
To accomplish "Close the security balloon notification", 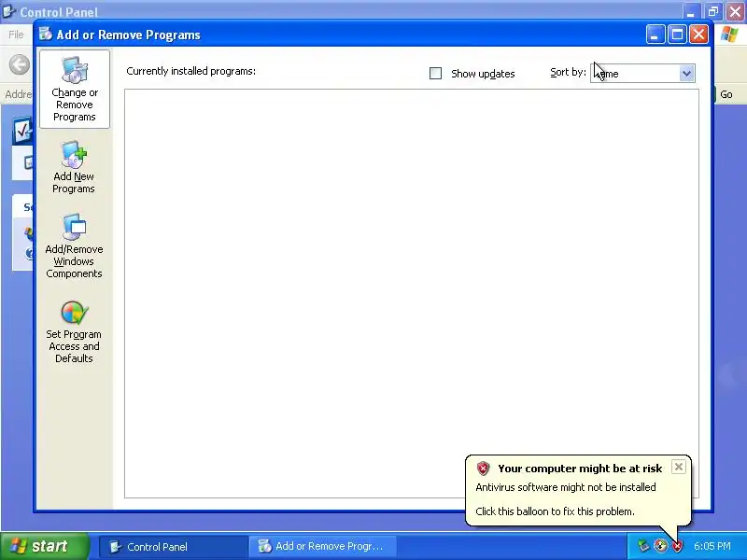I will 679,467.
